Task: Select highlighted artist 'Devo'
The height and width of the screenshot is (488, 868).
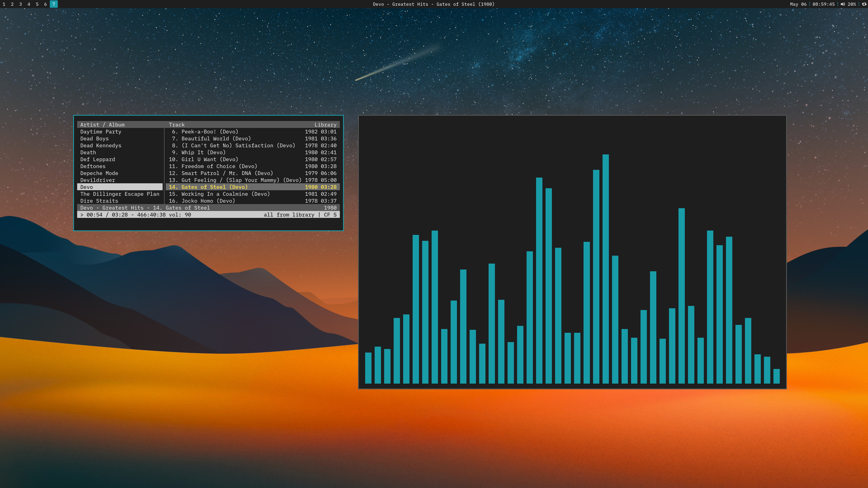Action: pyautogui.click(x=120, y=187)
